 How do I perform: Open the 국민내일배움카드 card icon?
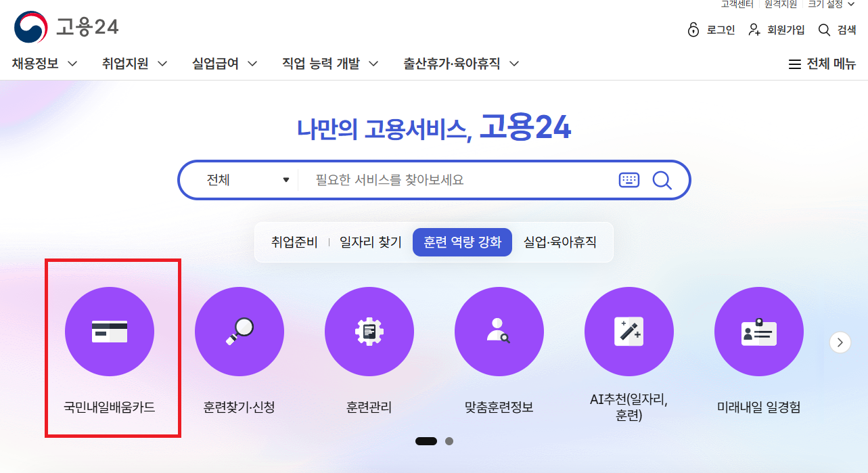coord(110,332)
